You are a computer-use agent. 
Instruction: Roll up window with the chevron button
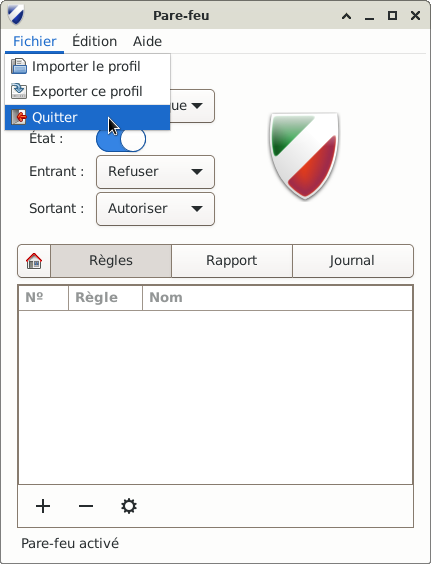346,16
